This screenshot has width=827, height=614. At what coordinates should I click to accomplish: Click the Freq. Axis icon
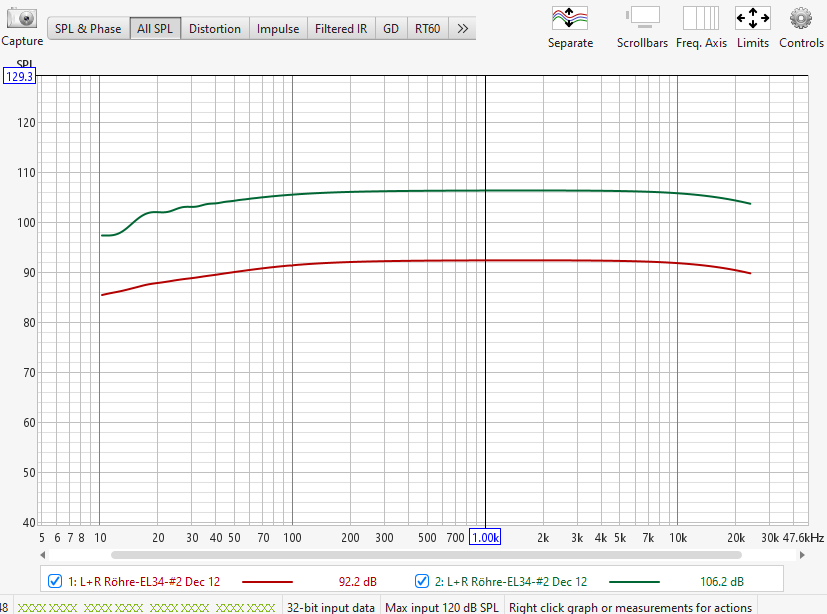(701, 18)
